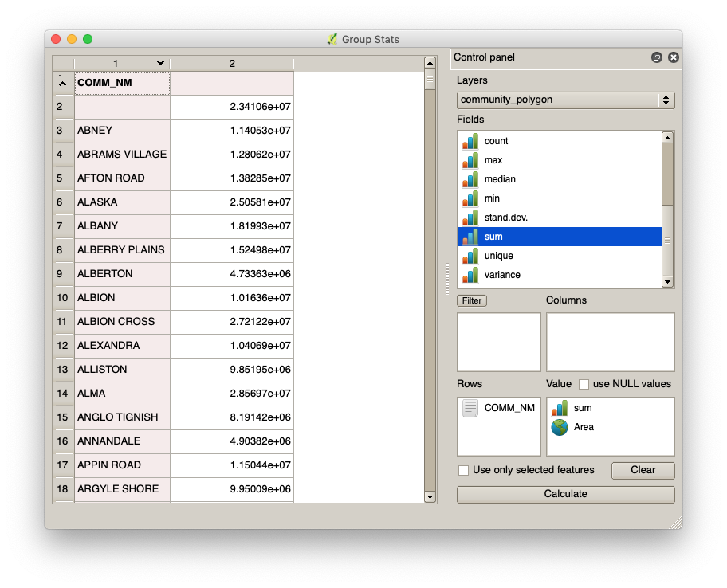Select the median field icon

point(470,179)
